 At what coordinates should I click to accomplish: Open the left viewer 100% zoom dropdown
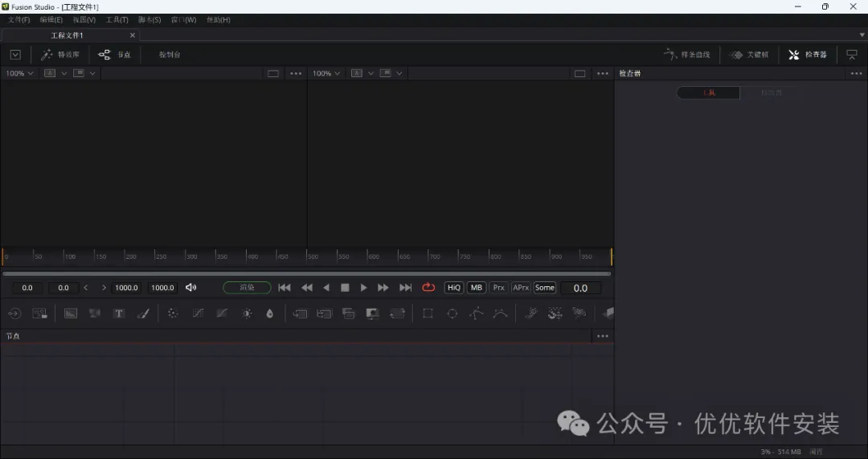[x=19, y=73]
